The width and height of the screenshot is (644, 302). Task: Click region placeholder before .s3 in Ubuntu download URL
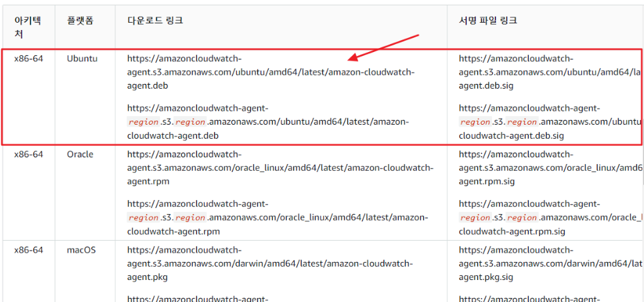[143, 122]
